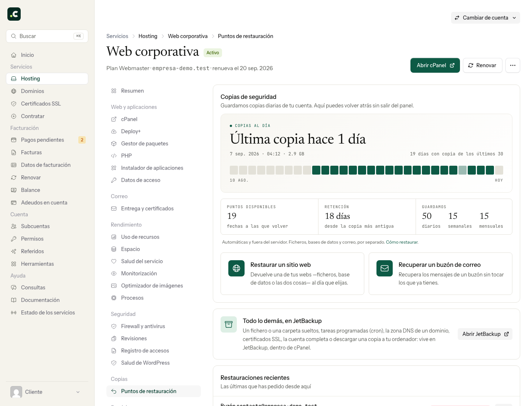Open Instalador de aplicaciones
The height and width of the screenshot is (406, 532).
point(154,168)
